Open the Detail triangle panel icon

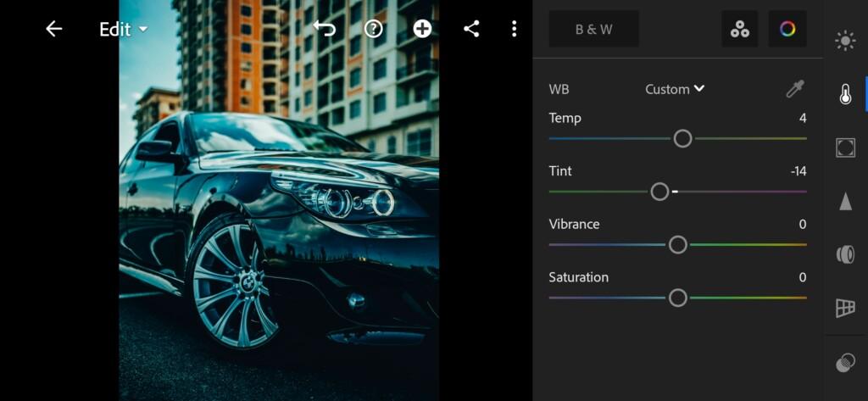click(x=845, y=201)
